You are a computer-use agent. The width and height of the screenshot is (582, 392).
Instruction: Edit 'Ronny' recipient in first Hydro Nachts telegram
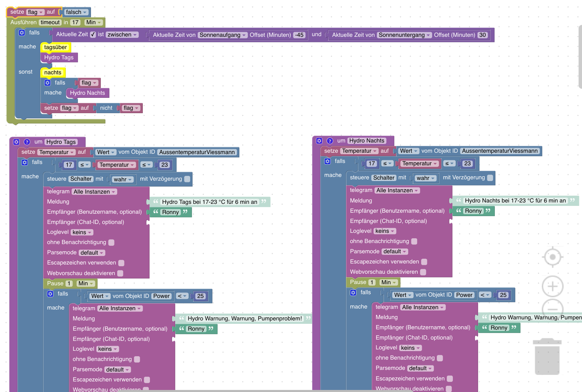(473, 211)
